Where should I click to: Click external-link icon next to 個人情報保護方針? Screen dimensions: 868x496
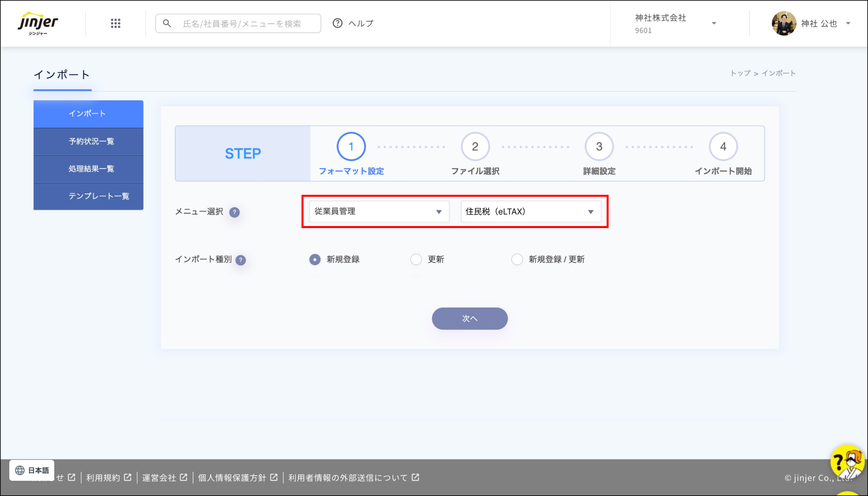click(x=274, y=477)
